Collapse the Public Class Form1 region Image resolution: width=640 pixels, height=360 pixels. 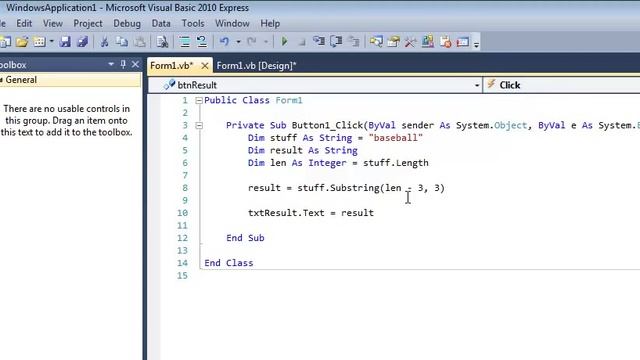(x=199, y=100)
